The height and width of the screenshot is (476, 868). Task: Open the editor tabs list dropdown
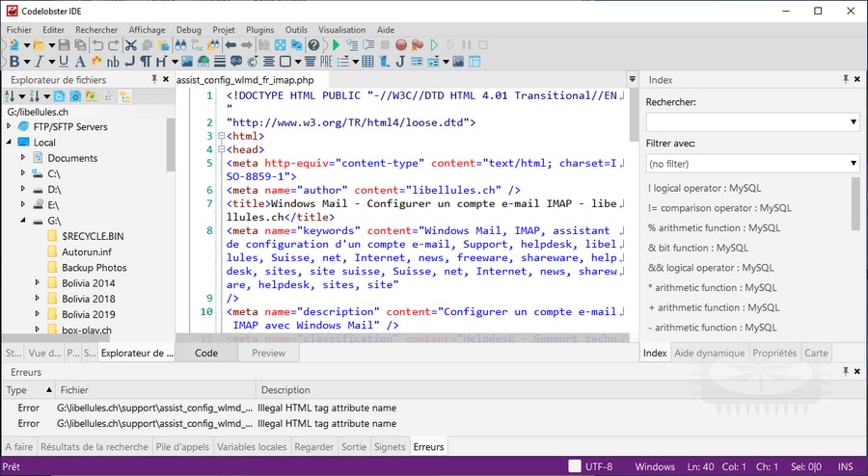(632, 80)
